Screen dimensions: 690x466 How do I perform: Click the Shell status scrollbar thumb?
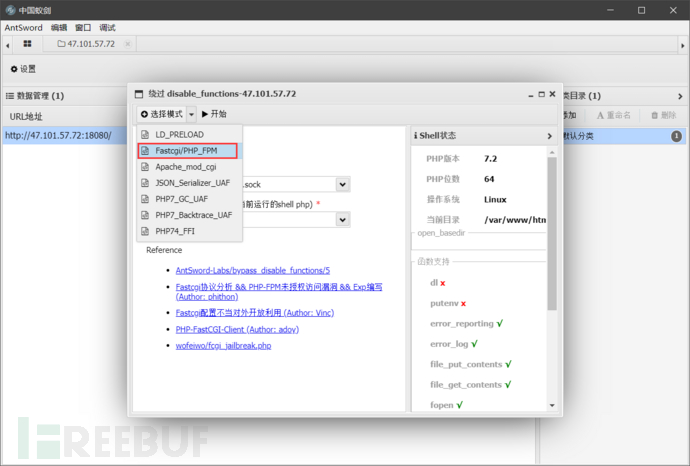pos(552,233)
